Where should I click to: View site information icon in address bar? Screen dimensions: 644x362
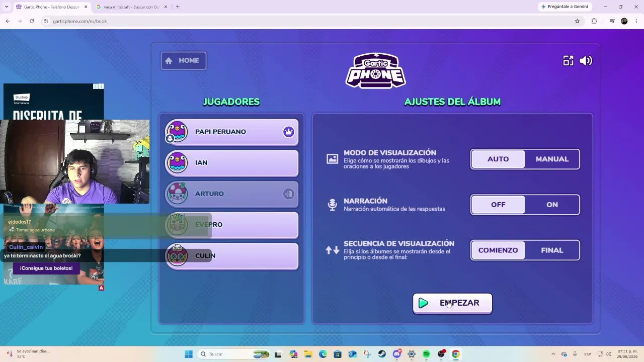[46, 21]
